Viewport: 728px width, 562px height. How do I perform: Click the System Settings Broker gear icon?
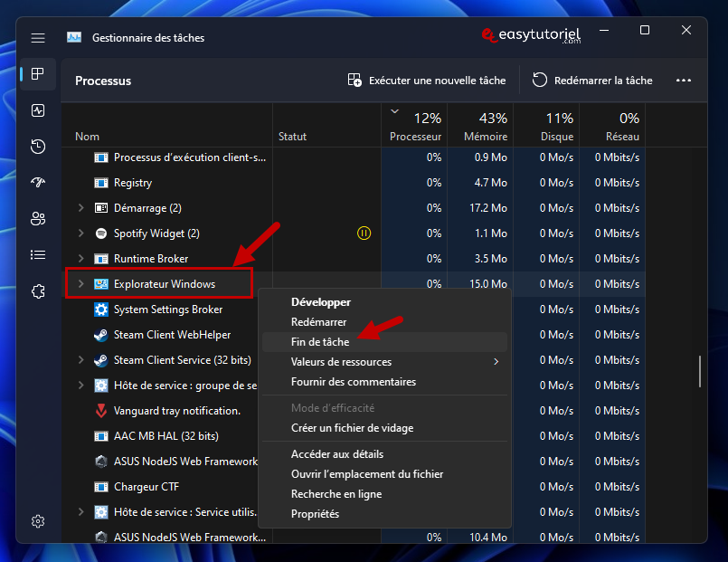click(100, 310)
